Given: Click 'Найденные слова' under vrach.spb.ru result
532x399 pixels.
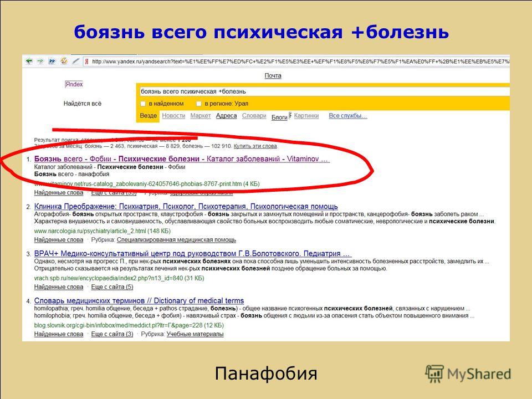Looking at the screenshot, I should (59, 287).
